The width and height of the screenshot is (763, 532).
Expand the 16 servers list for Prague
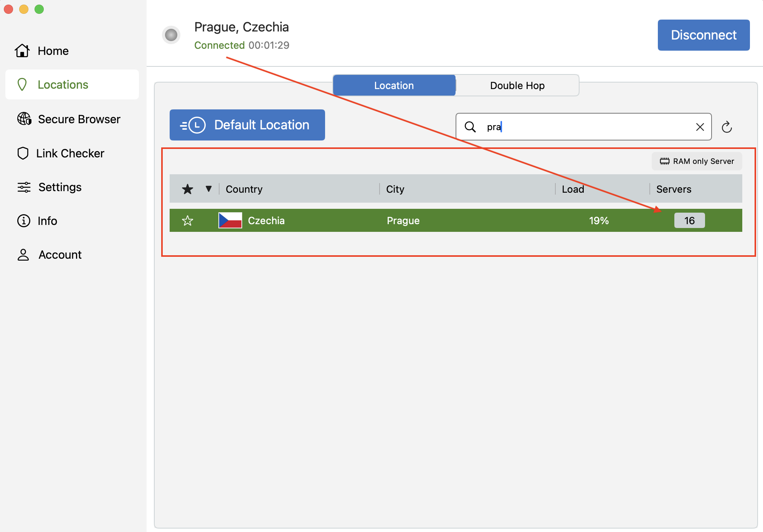pyautogui.click(x=689, y=221)
